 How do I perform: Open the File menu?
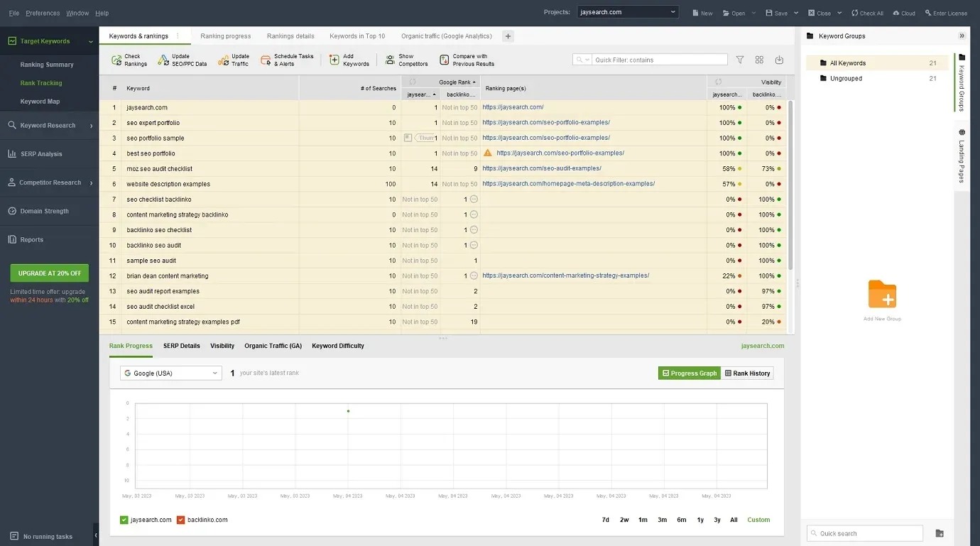tap(14, 13)
